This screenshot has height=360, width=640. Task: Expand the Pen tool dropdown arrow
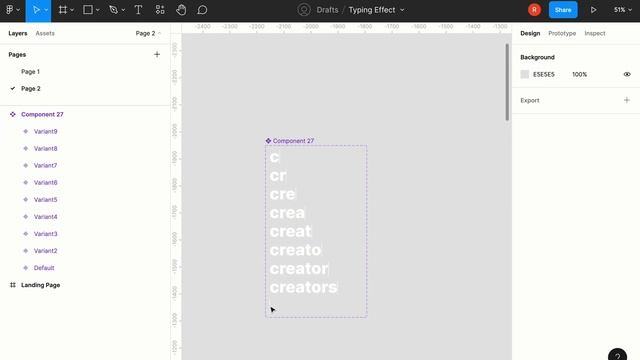(123, 10)
